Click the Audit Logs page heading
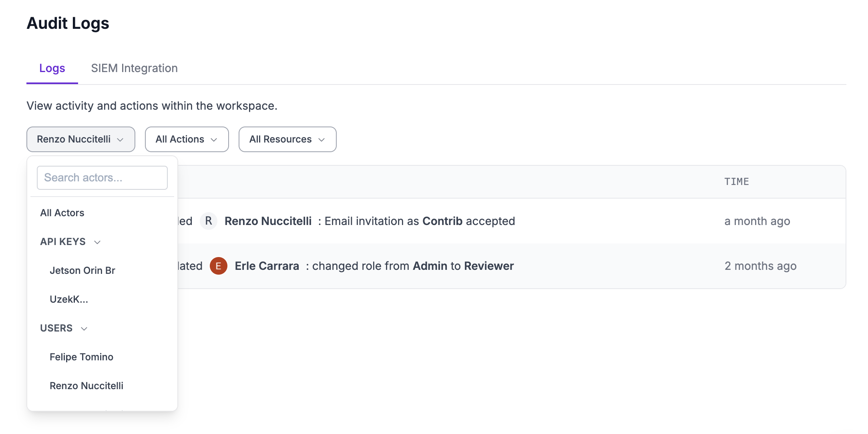This screenshot has height=434, width=868. click(68, 23)
